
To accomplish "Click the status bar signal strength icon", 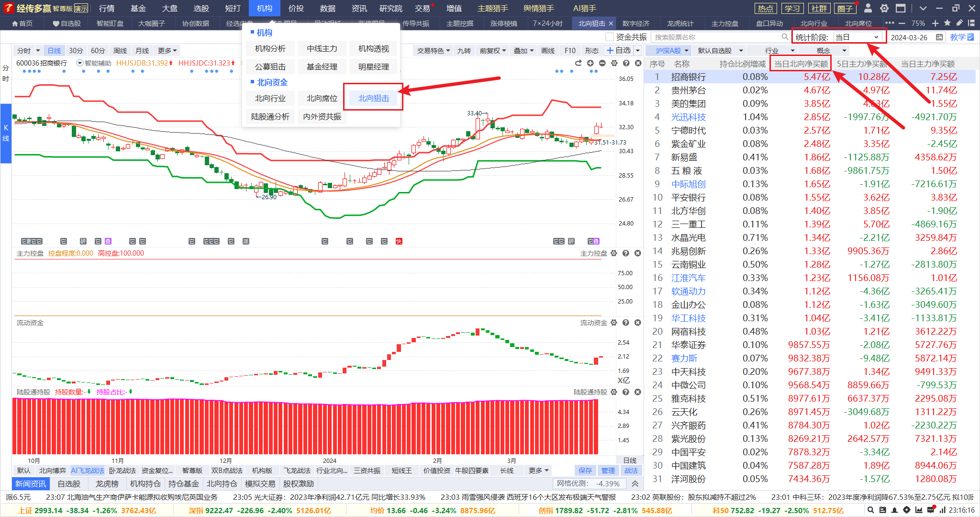I will click(943, 510).
